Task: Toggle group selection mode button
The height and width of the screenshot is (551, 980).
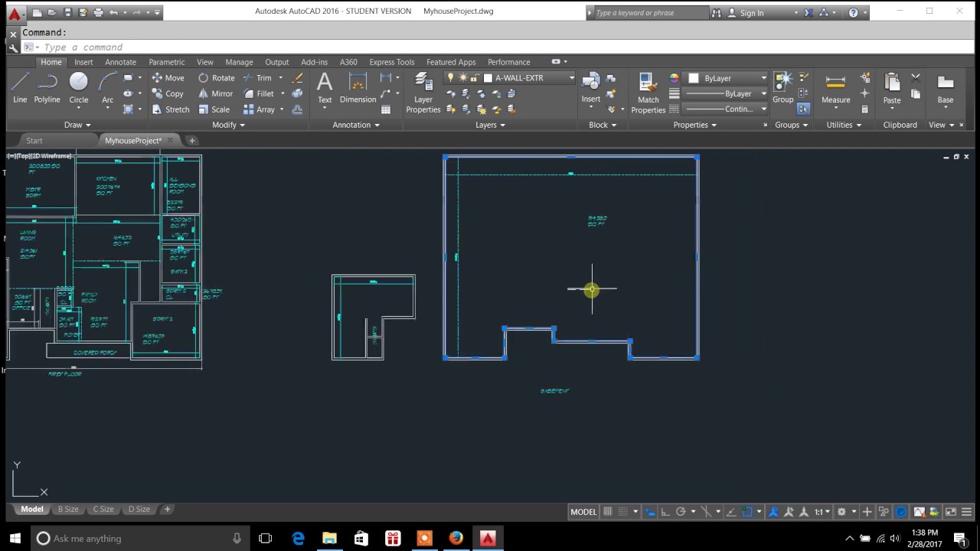Action: [803, 109]
